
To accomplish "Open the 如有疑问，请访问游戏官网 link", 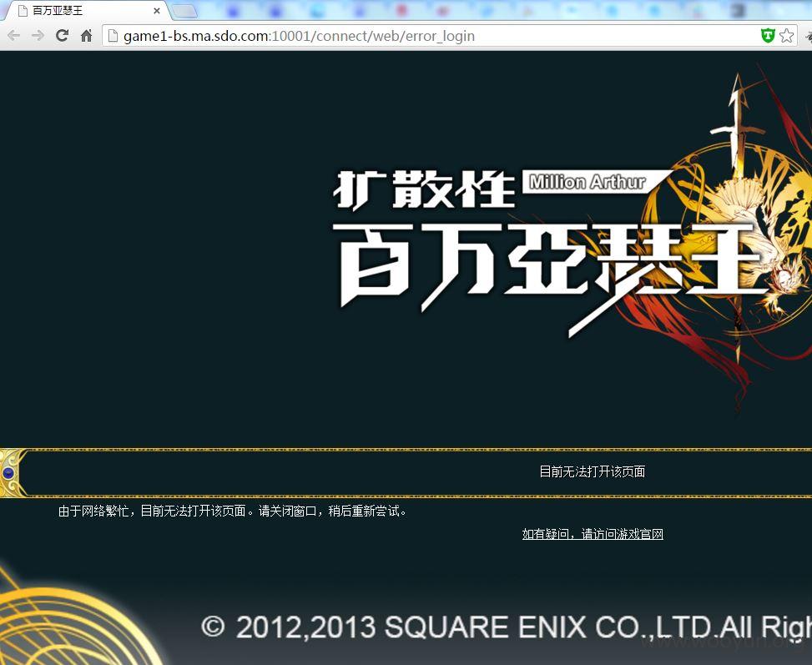I will click(x=593, y=534).
